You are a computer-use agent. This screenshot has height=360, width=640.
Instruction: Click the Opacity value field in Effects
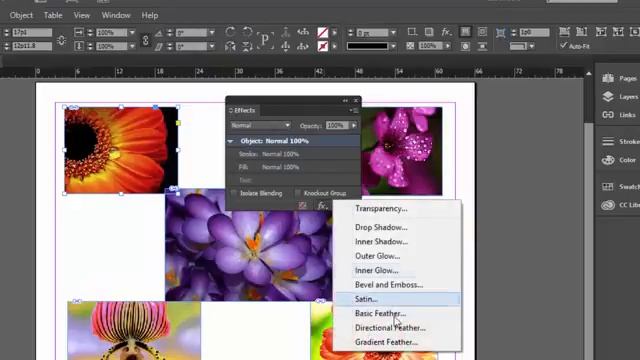pyautogui.click(x=337, y=126)
